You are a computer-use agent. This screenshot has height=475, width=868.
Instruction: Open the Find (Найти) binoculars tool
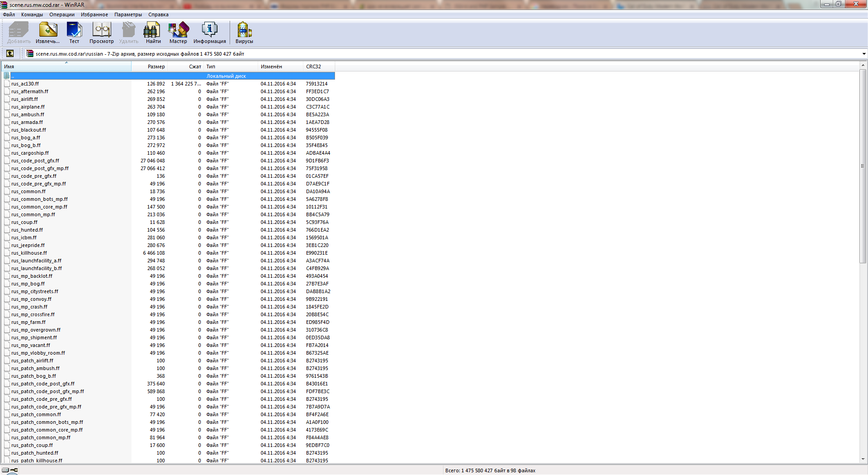[x=153, y=33]
